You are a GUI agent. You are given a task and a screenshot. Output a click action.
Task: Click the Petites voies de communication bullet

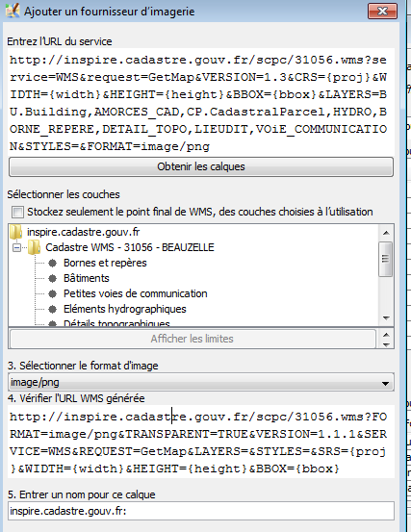[x=52, y=293]
